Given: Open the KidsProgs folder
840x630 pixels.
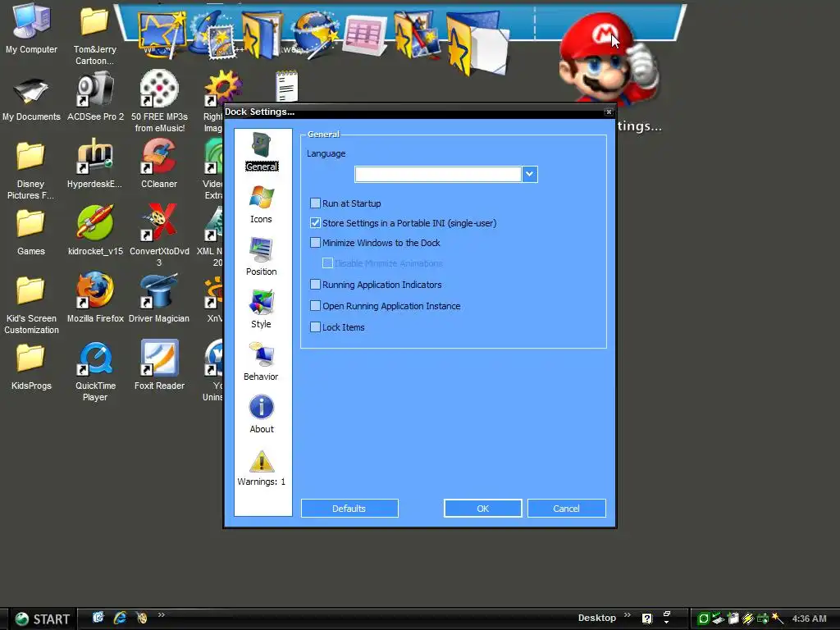Looking at the screenshot, I should pos(31,367).
